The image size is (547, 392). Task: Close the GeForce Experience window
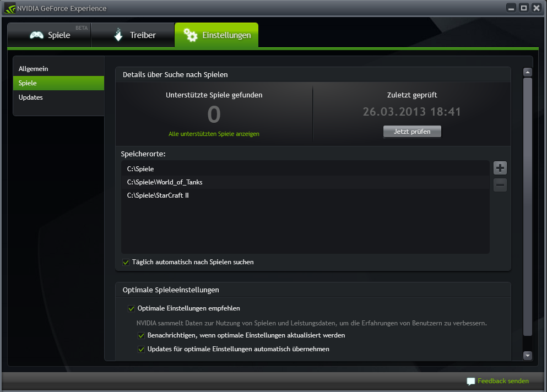[537, 8]
